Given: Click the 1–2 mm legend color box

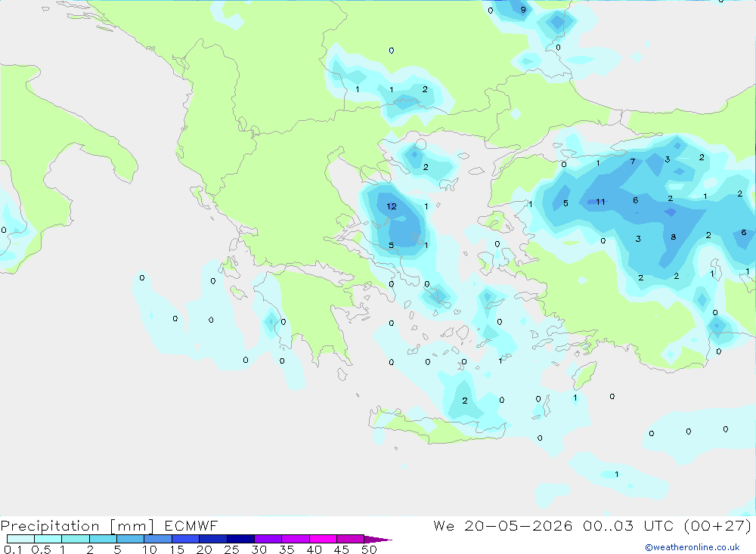Looking at the screenshot, I should coord(76,539).
